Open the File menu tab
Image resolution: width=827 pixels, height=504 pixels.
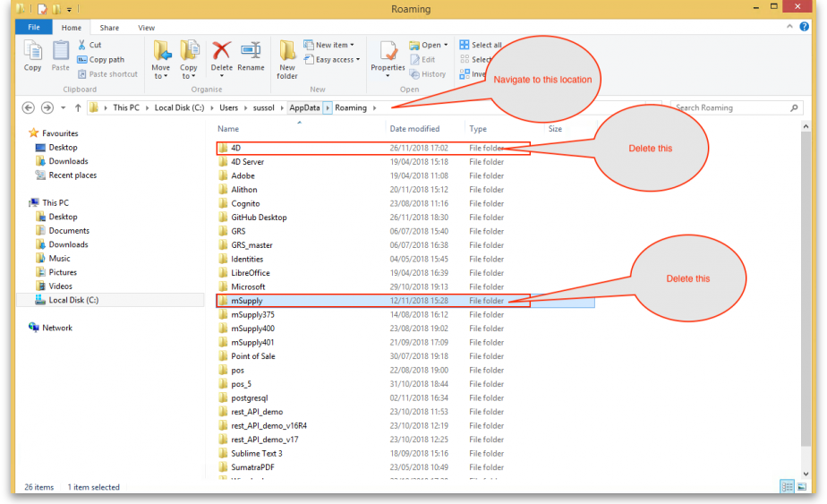[x=33, y=28]
